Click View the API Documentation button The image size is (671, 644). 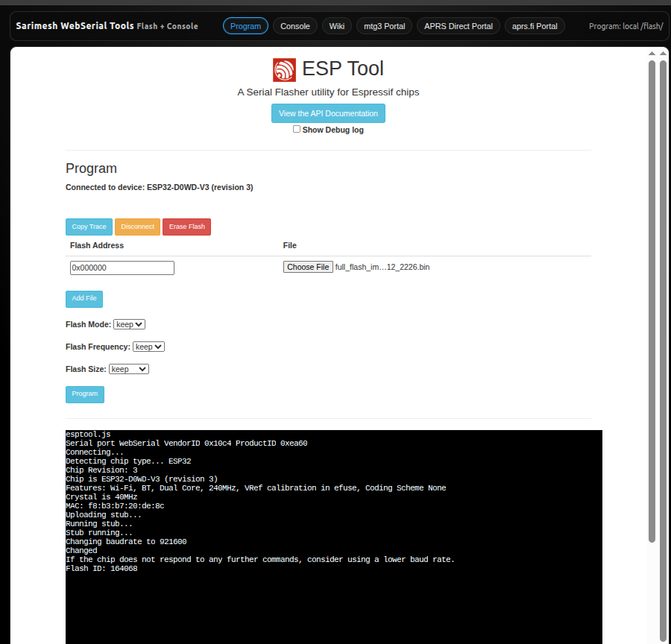pos(328,113)
